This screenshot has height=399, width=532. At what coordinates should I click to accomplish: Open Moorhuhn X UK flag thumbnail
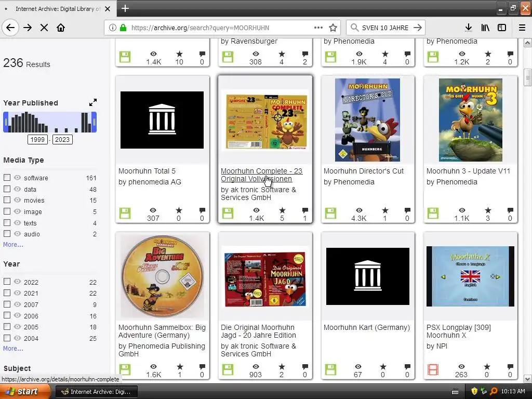point(470,276)
